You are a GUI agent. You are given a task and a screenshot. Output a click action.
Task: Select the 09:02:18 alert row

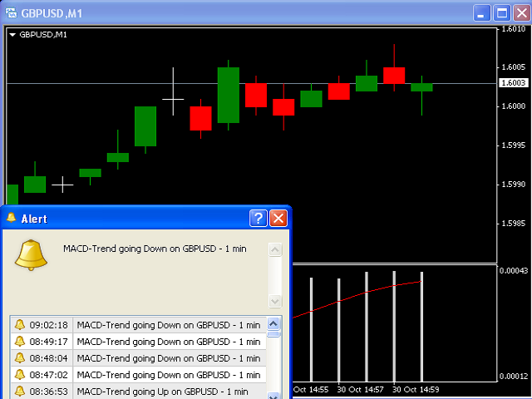[139, 325]
